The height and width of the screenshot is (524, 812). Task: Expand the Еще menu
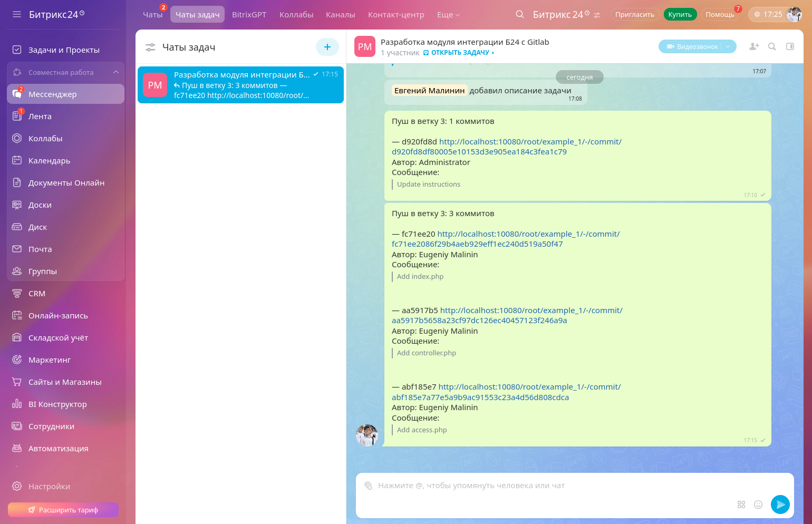point(448,15)
